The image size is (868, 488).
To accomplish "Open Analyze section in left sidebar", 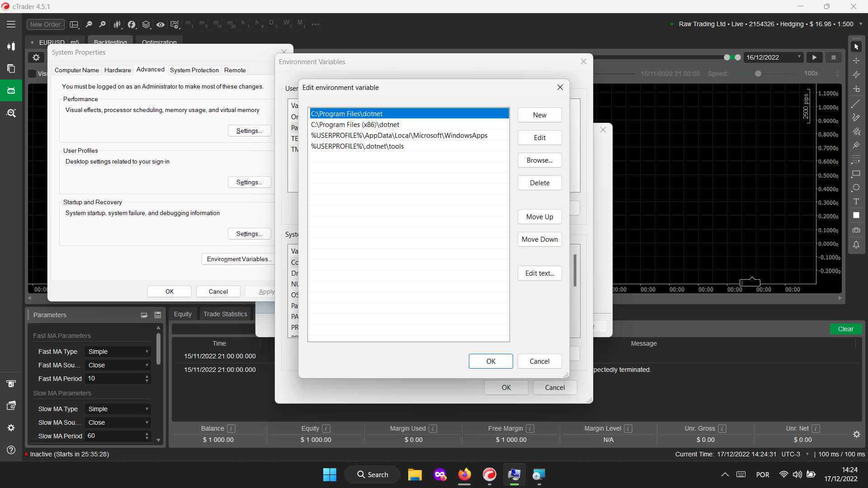I will (x=11, y=113).
